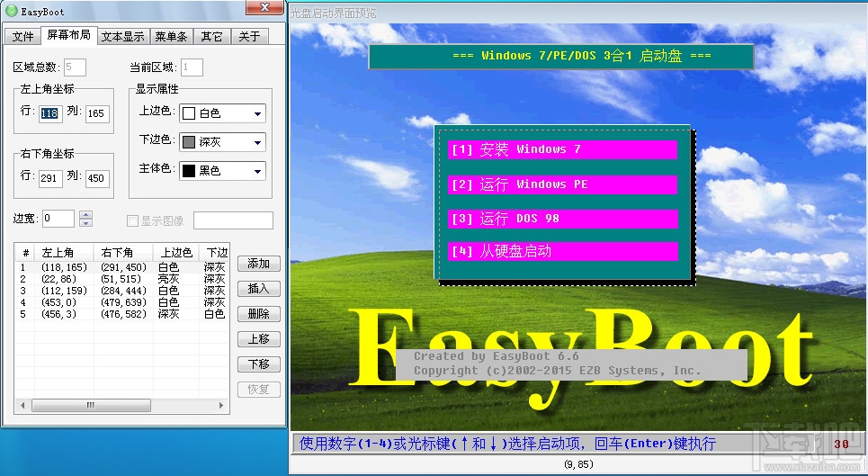Viewport: 868px width, 476px height.
Task: Toggle the 显示图像 checkbox
Action: pyautogui.click(x=132, y=220)
